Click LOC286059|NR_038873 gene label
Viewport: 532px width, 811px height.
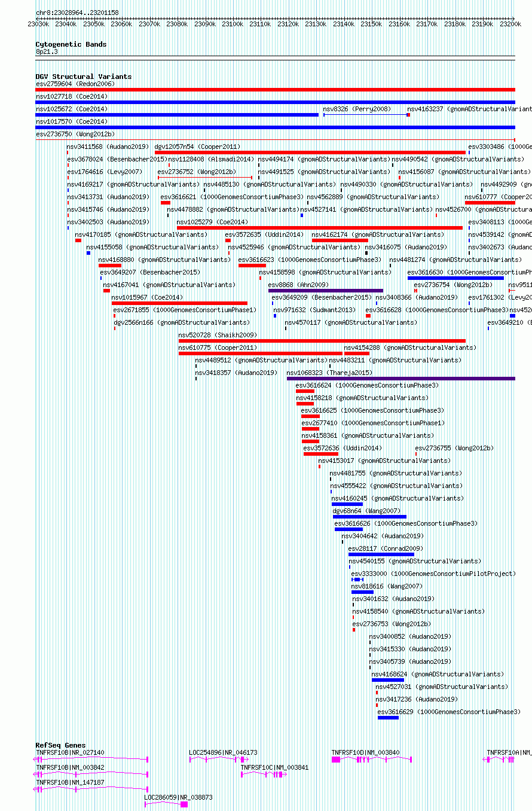(x=178, y=797)
